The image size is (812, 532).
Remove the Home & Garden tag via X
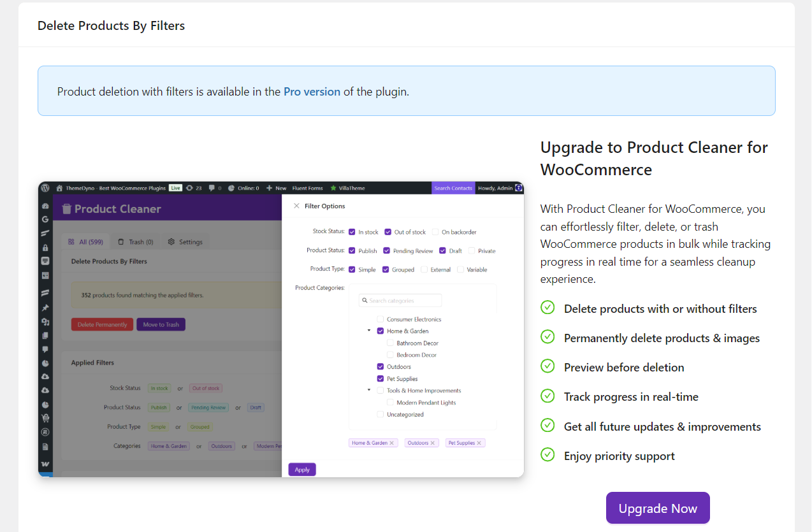point(392,443)
